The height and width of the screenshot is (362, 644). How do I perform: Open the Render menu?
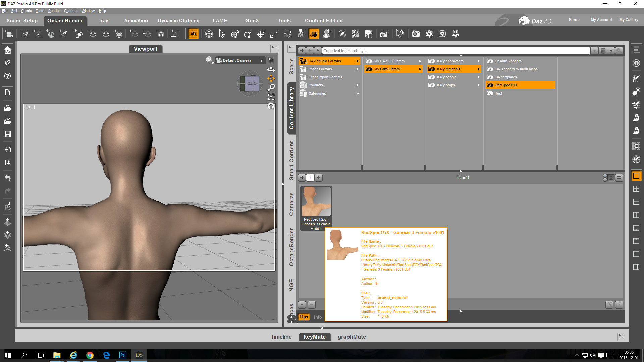(54, 11)
